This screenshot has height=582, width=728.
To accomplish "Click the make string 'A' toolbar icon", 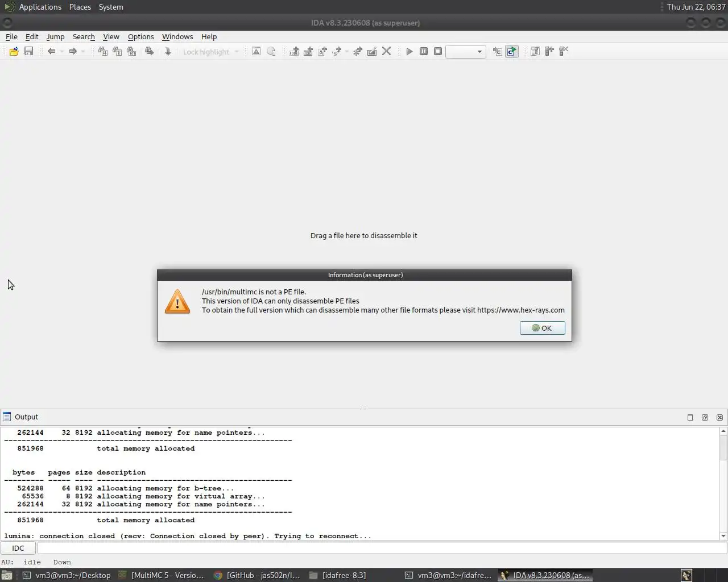I will [x=322, y=51].
